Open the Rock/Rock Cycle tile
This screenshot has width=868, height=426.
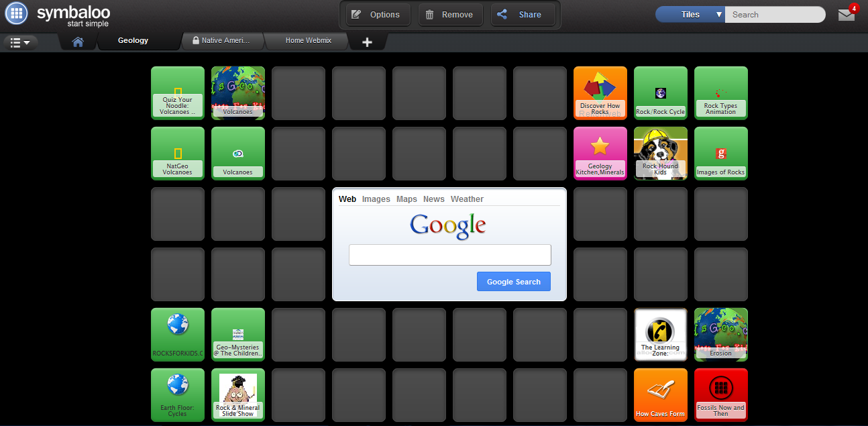click(661, 93)
